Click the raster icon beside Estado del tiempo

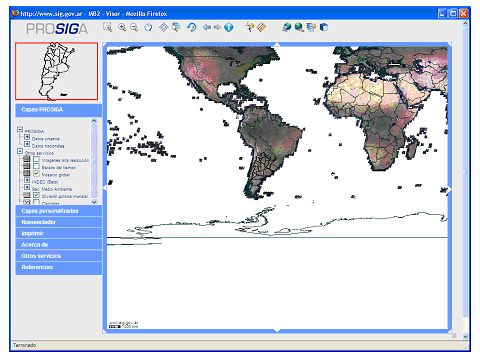[x=27, y=167]
